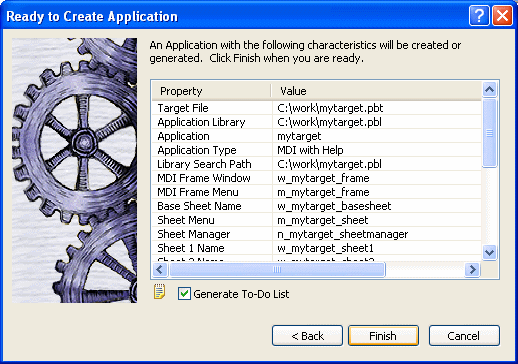Select the Library Search Path property
Viewport: 518px width, 364px height.
pos(204,164)
